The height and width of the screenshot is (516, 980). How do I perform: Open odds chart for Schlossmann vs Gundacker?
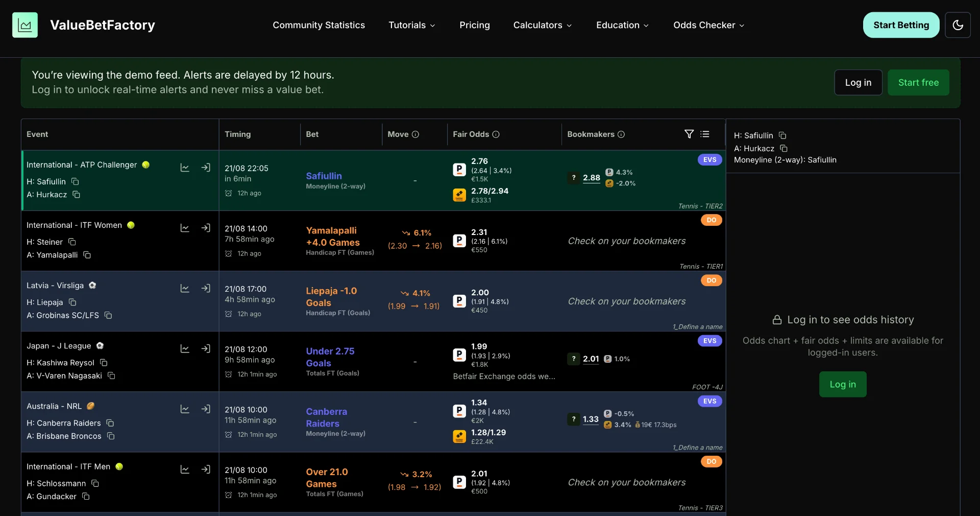click(x=185, y=469)
